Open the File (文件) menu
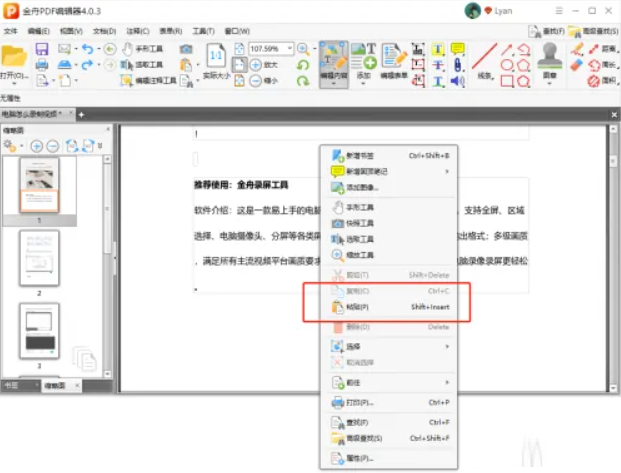This screenshot has height=473, width=621. (x=11, y=31)
